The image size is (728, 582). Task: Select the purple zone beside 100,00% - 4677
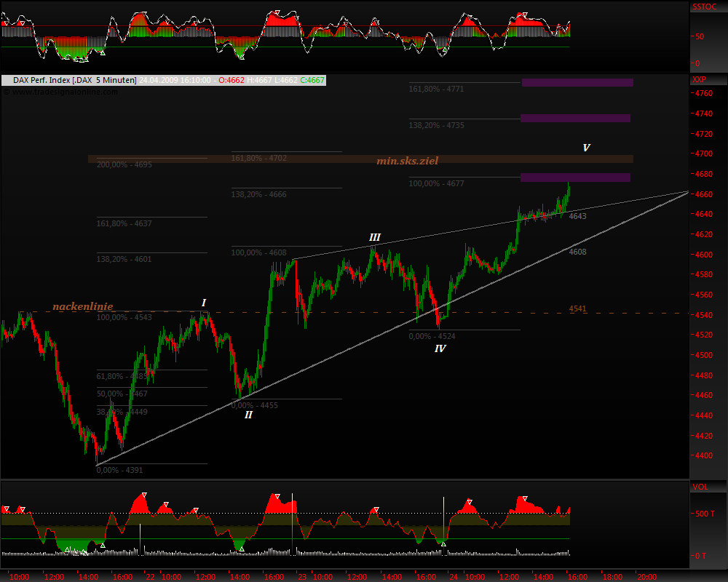coord(575,178)
